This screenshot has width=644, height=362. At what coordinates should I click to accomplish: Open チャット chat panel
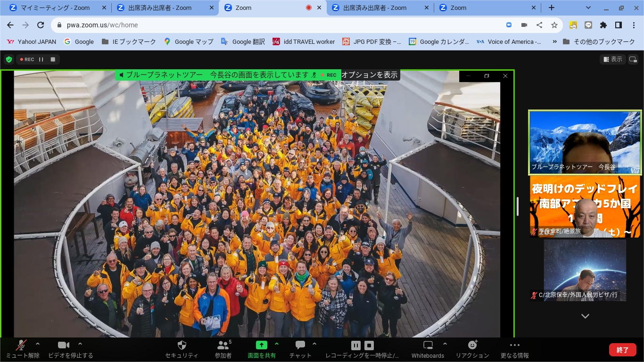click(x=300, y=349)
